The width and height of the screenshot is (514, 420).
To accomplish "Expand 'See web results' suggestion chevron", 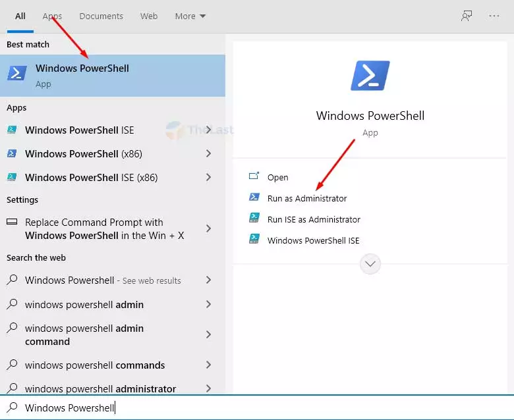I will [x=208, y=280].
